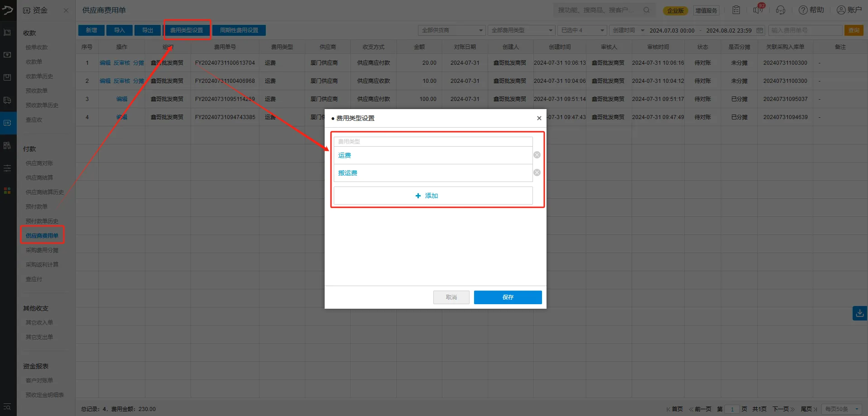Open 供应商对账 in the sidebar
The height and width of the screenshot is (416, 868).
[39, 163]
